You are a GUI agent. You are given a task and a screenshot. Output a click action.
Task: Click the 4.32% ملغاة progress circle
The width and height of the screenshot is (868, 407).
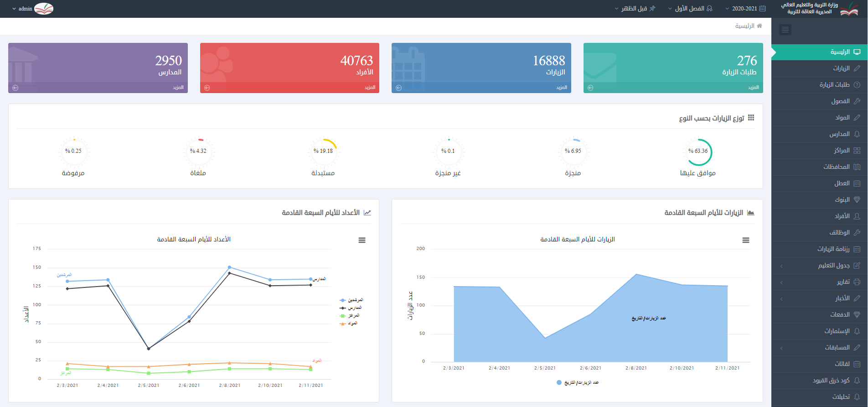click(198, 152)
